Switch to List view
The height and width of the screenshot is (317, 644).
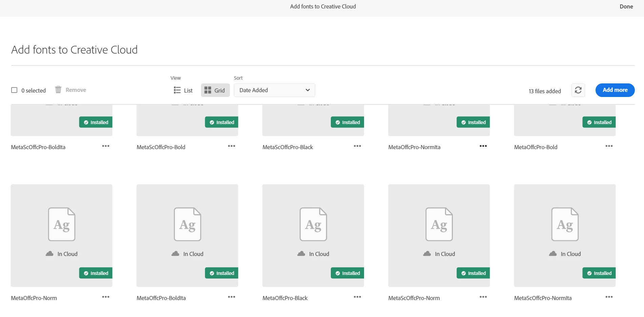coord(183,90)
